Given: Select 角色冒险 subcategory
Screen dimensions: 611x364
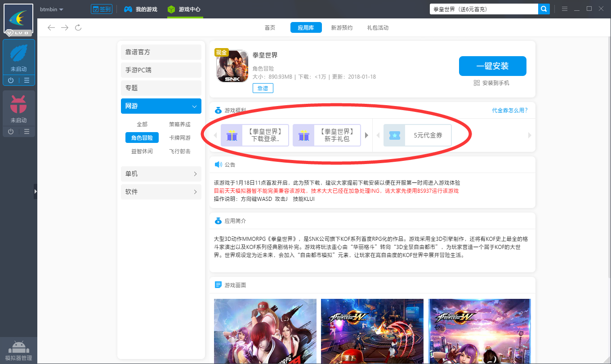Looking at the screenshot, I should pos(142,138).
